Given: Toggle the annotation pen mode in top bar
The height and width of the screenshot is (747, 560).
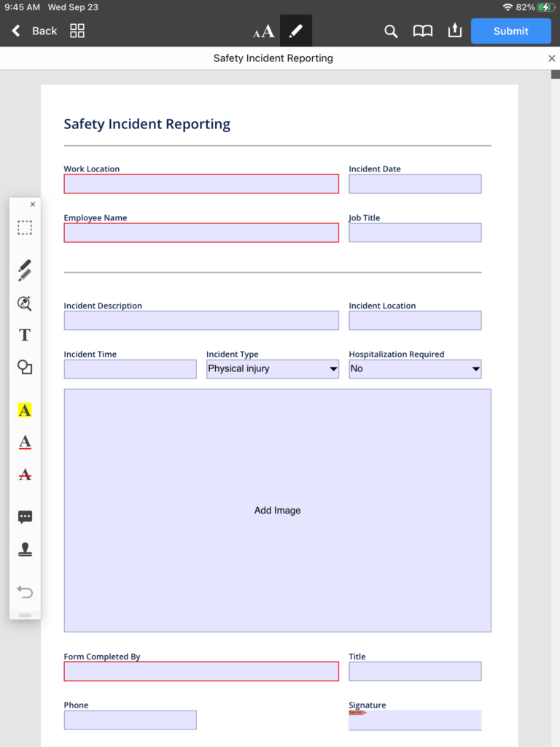Looking at the screenshot, I should point(295,31).
